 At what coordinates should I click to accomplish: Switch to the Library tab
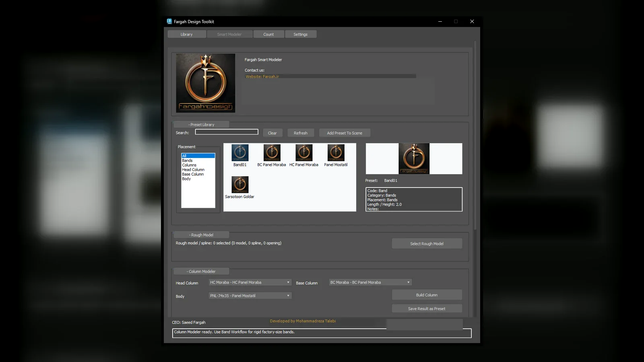pos(187,35)
